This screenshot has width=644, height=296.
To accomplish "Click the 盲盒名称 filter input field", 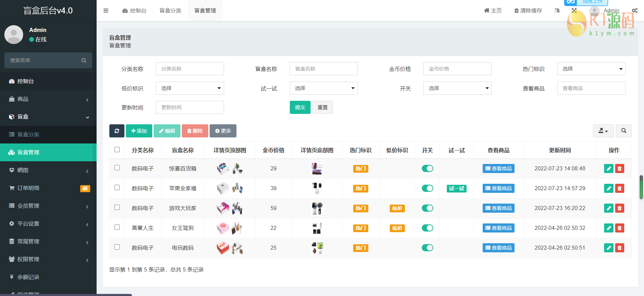I will (x=324, y=69).
